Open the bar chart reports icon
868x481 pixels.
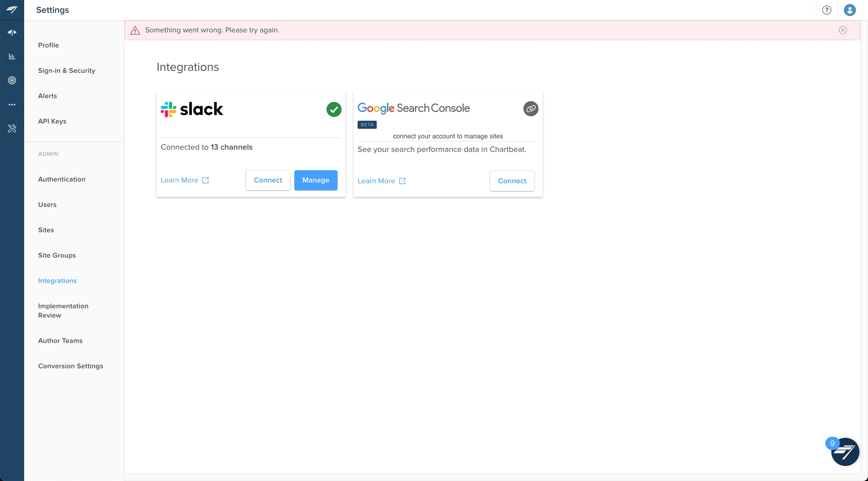pyautogui.click(x=12, y=56)
